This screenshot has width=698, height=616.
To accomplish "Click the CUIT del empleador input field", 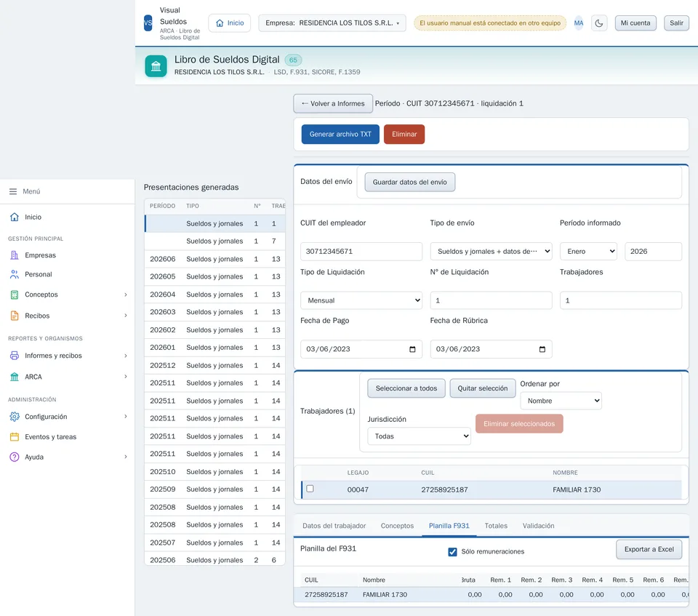I will click(361, 252).
